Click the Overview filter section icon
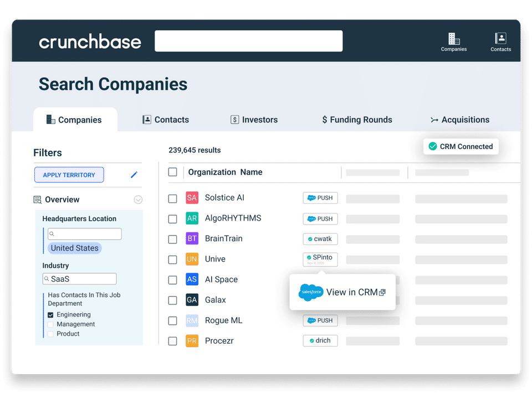 click(x=37, y=200)
